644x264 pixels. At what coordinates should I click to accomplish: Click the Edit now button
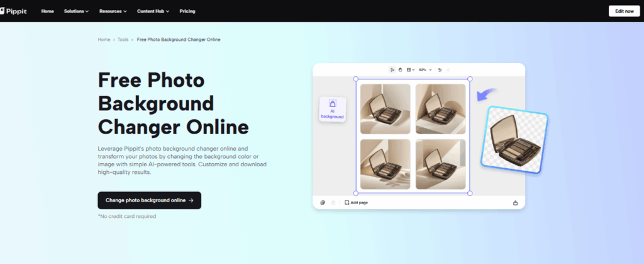[625, 11]
